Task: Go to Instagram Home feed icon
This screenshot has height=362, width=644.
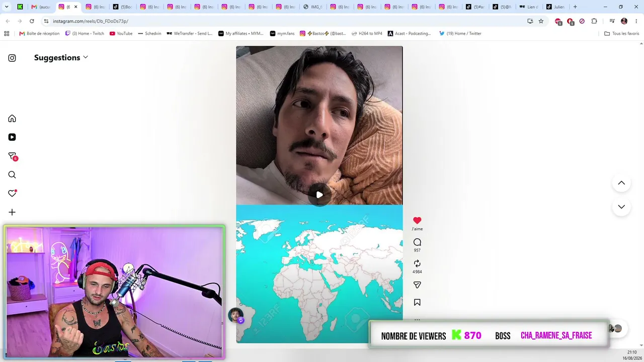Action: (x=12, y=119)
